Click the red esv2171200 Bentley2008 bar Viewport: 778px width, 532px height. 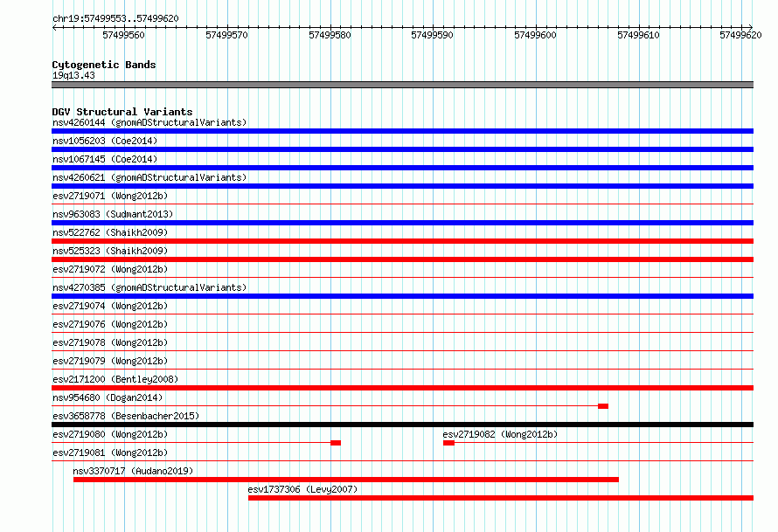(402, 388)
